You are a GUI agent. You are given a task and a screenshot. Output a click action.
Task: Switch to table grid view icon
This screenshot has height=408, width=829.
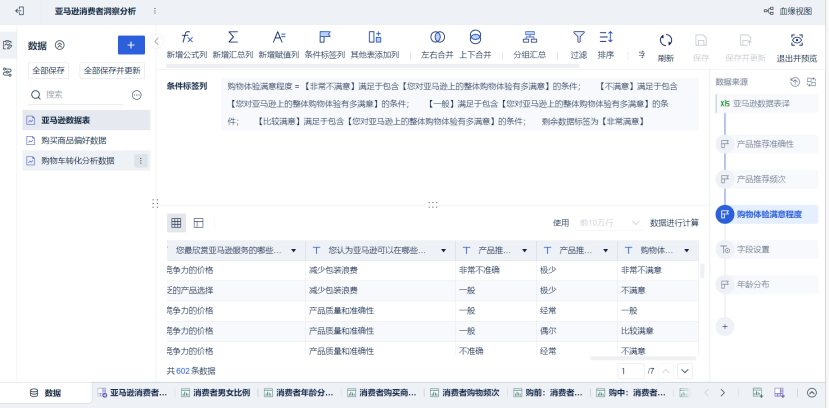point(176,222)
